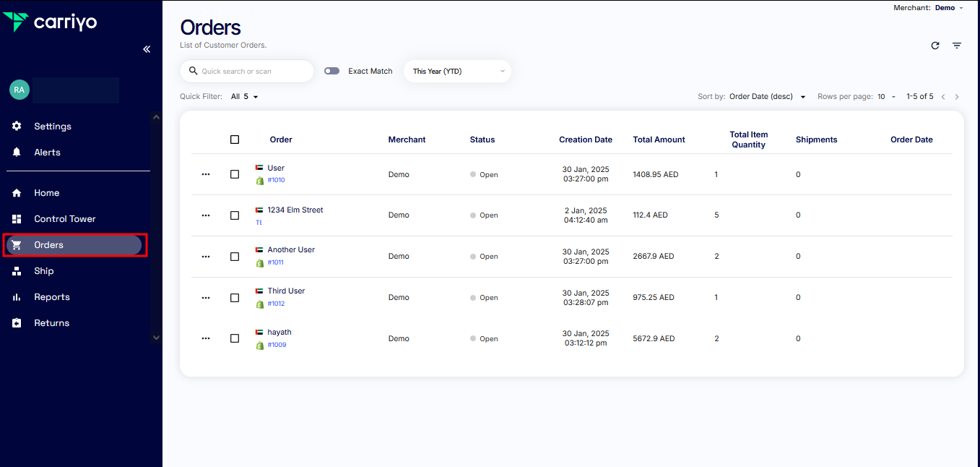This screenshot has width=980, height=467.
Task: Open order link #1012
Action: click(276, 304)
